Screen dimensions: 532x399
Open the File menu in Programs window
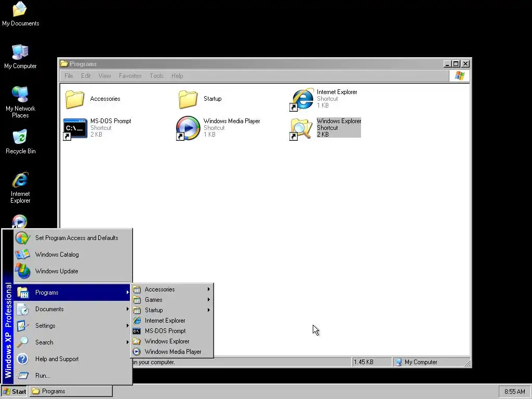[69, 76]
